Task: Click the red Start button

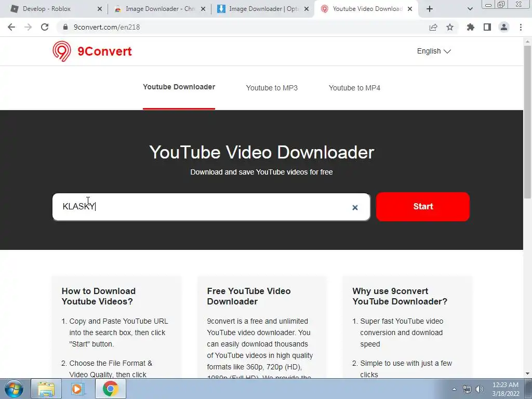Action: (x=423, y=207)
